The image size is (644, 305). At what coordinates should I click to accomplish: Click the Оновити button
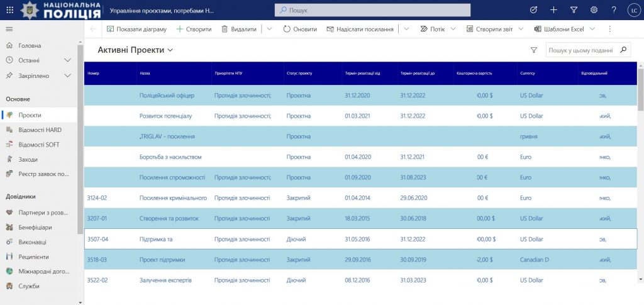coord(300,29)
